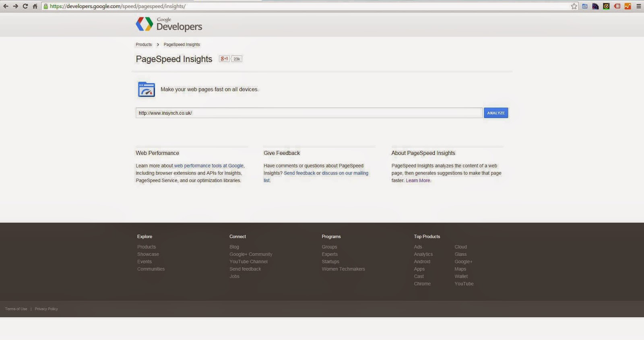This screenshot has height=340, width=644.
Task: Open PageSpeed Insights breadcrumb link
Action: pos(182,45)
